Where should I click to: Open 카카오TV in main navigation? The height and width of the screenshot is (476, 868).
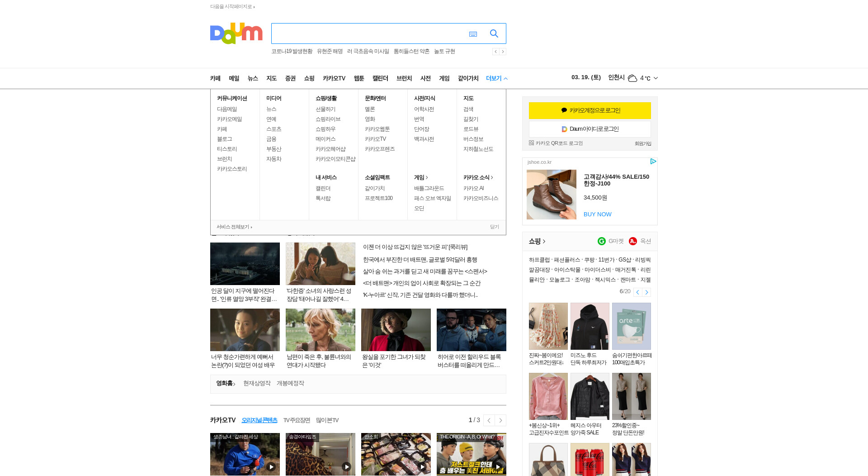(x=334, y=78)
